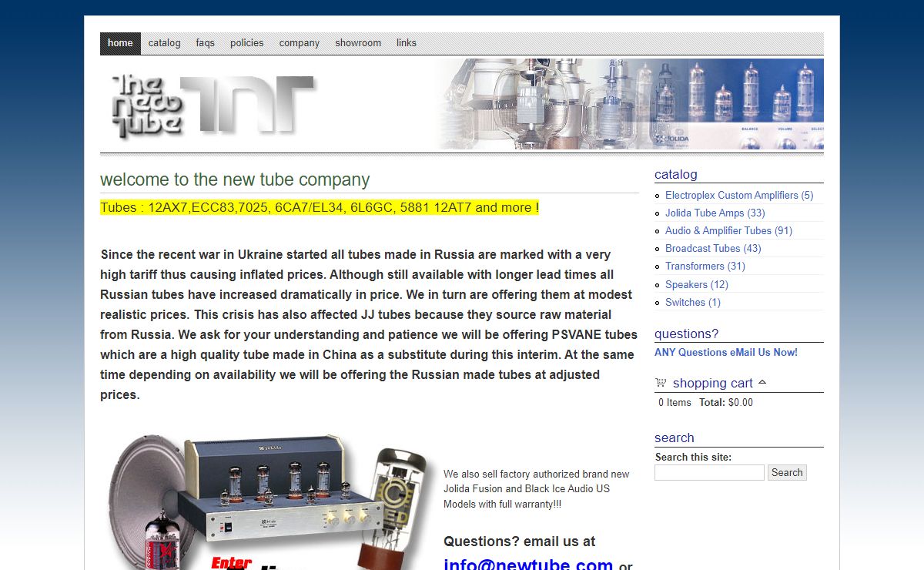Open the company menu item
The image size is (924, 570).
[299, 43]
